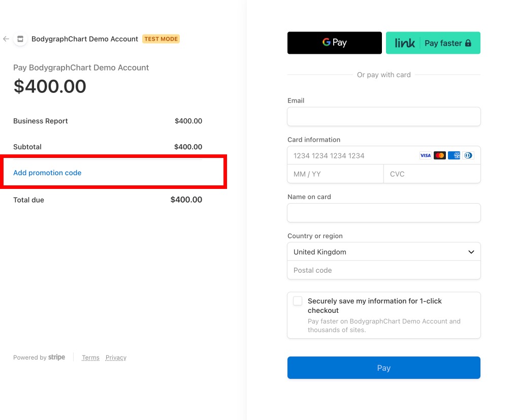Click the Stripe logo in footer

point(57,357)
